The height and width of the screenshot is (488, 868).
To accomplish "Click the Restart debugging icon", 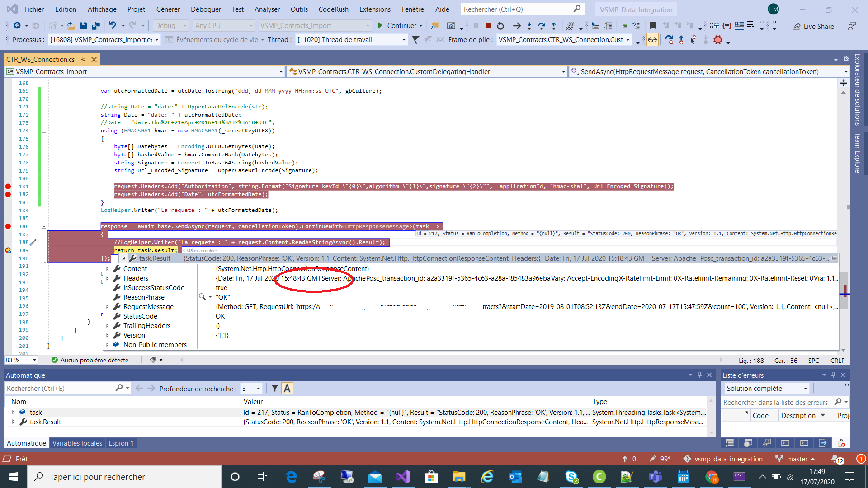I will 500,26.
